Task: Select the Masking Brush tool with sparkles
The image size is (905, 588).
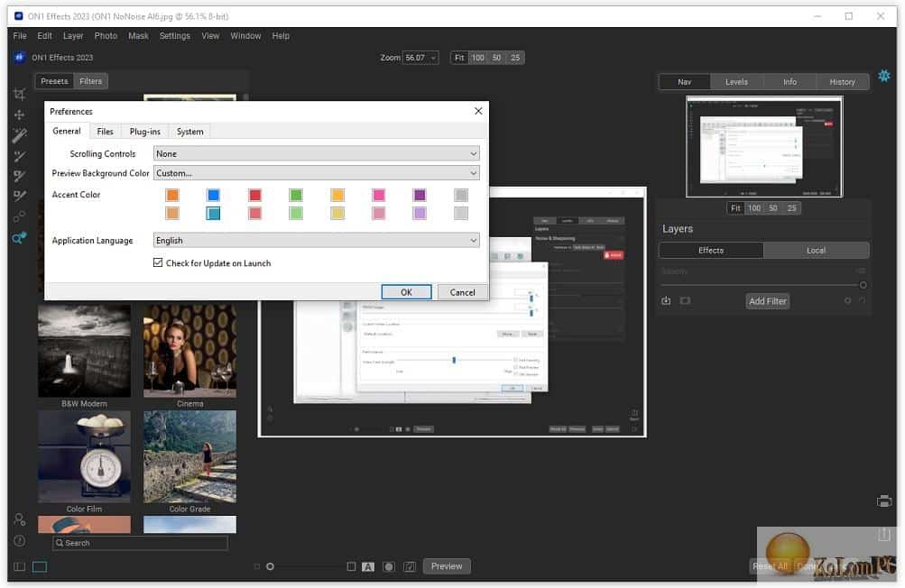Action: 19,135
